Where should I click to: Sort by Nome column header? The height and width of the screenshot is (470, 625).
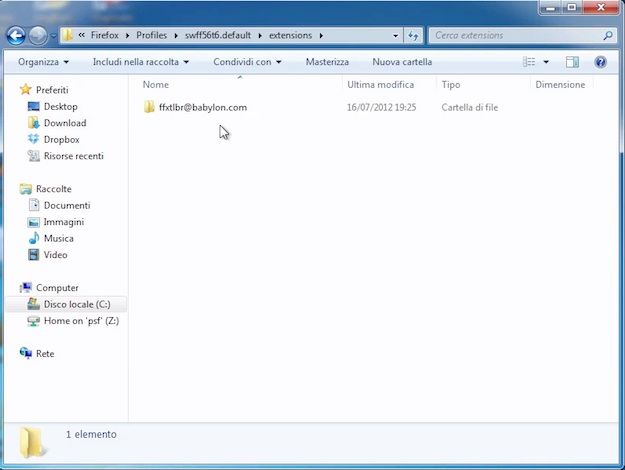coord(155,85)
